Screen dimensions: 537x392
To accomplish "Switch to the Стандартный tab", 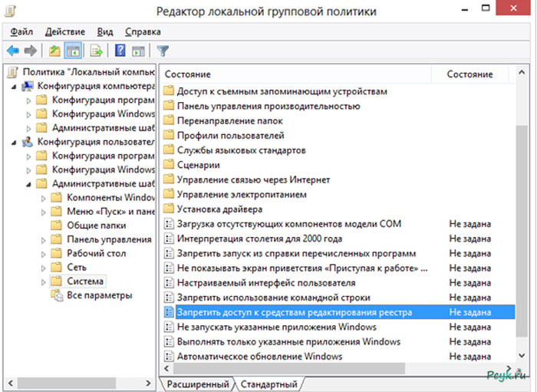I will click(268, 384).
